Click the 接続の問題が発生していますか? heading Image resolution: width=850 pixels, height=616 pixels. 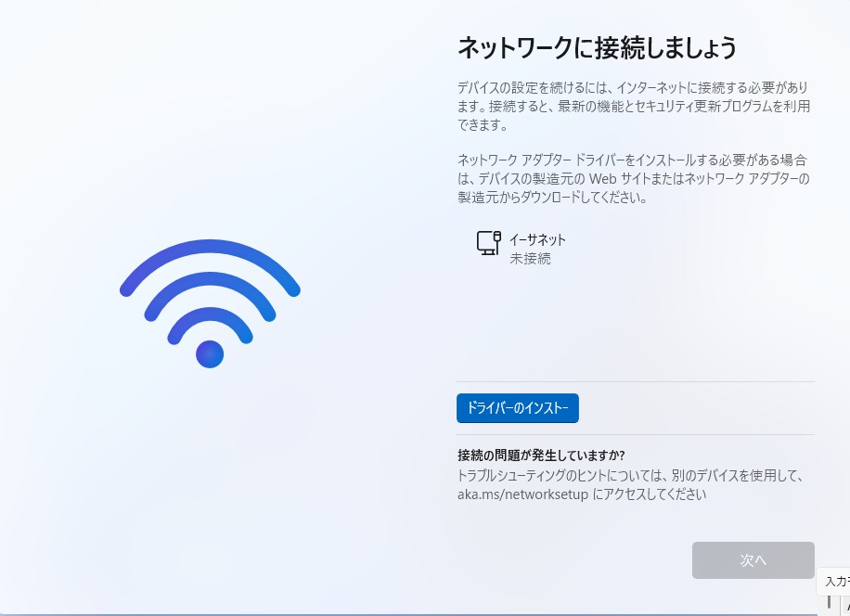(541, 455)
